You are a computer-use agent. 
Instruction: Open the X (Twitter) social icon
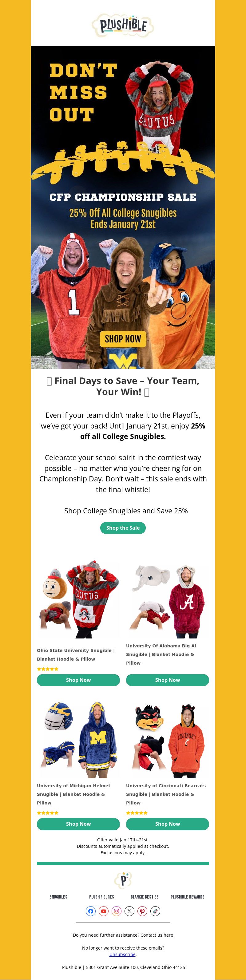[x=129, y=911]
